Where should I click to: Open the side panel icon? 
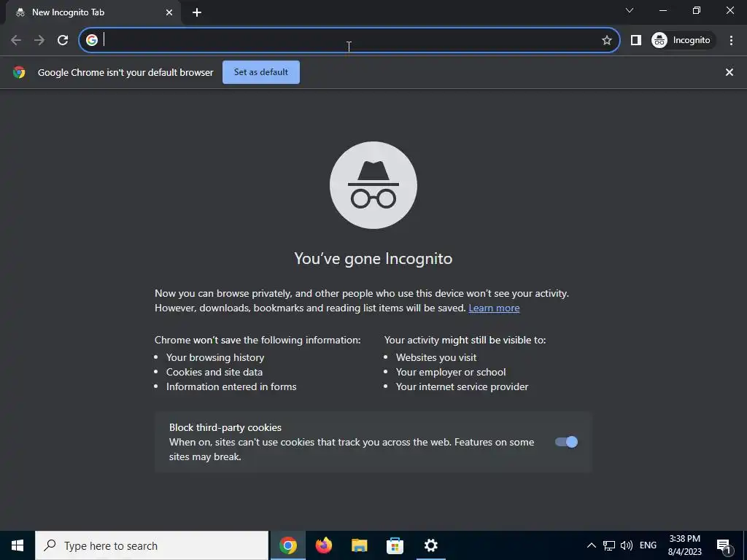(635, 40)
